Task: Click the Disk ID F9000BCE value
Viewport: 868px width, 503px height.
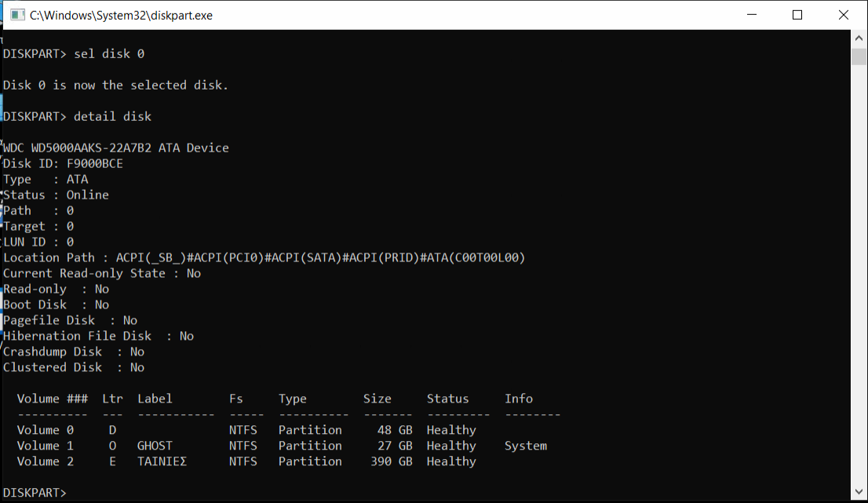Action: [x=94, y=163]
